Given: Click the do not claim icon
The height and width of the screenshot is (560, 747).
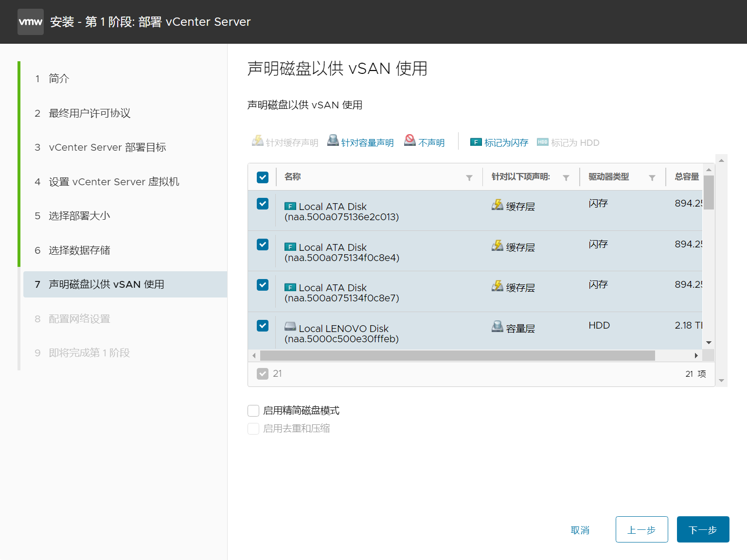Looking at the screenshot, I should (410, 140).
